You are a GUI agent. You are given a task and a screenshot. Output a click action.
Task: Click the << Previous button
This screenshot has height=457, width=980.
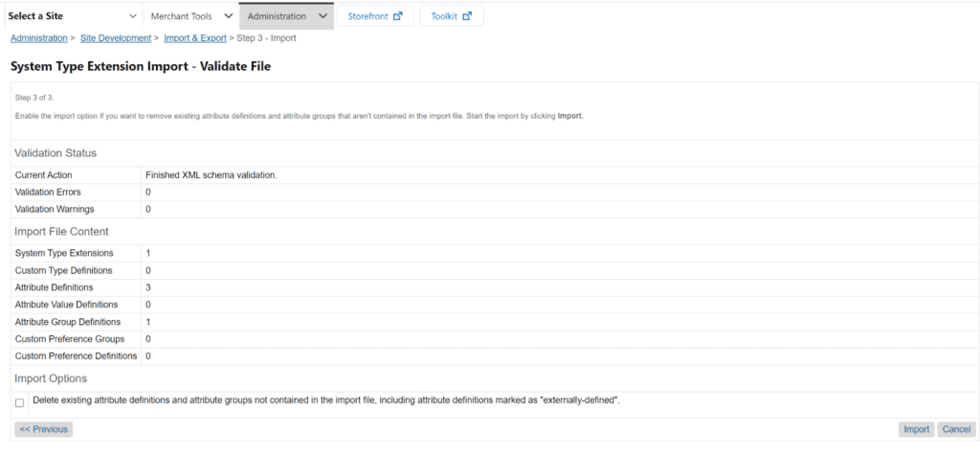[44, 429]
